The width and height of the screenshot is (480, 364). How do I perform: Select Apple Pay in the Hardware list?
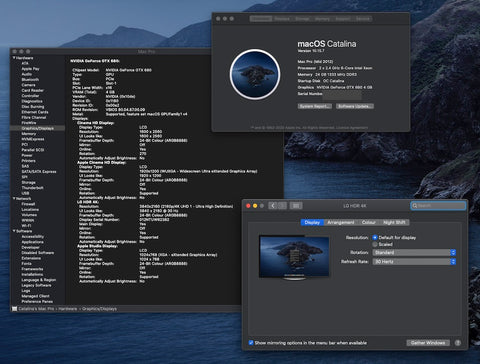click(30, 69)
